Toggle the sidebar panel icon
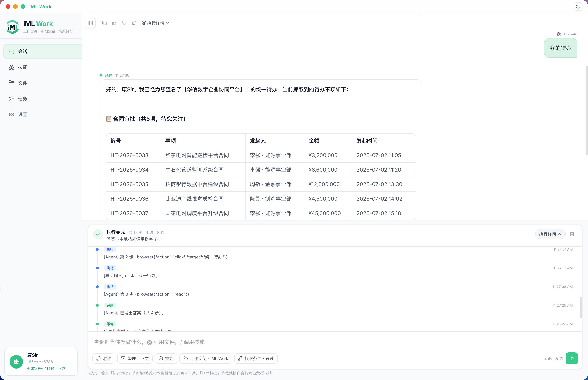The height and width of the screenshot is (380, 588). click(90, 23)
